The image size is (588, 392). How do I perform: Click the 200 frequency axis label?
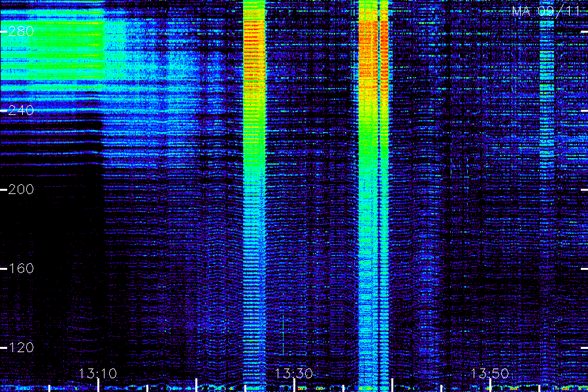click(x=21, y=189)
